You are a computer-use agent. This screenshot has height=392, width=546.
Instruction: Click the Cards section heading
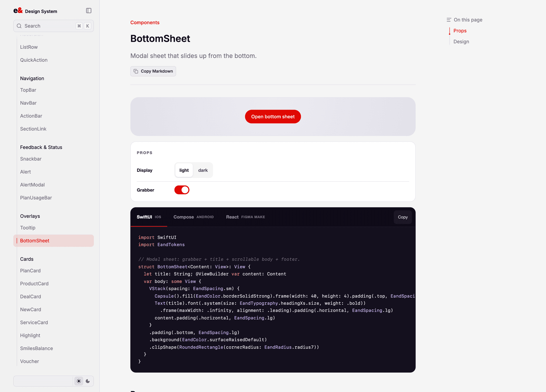pos(27,259)
